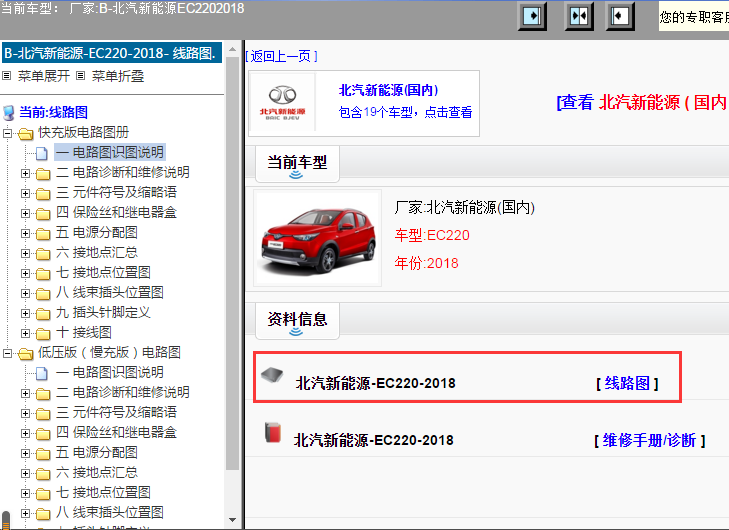The width and height of the screenshot is (729, 530).
Task: Click the red EC220 car thumbnail
Action: point(318,238)
